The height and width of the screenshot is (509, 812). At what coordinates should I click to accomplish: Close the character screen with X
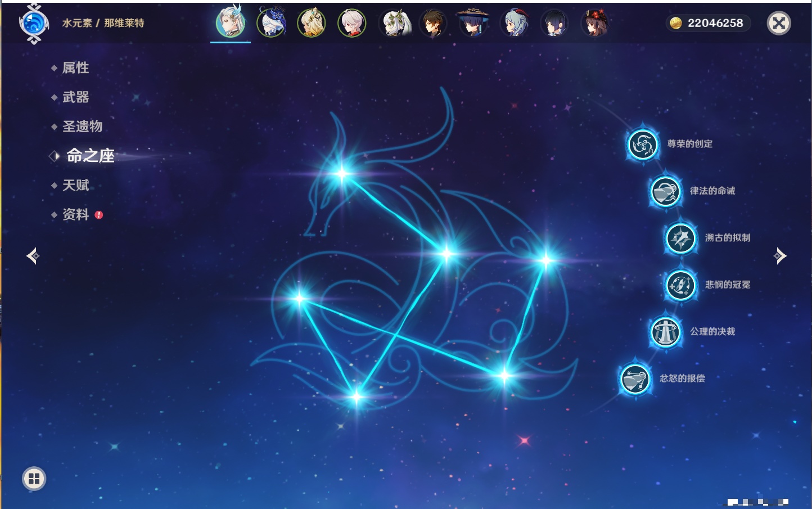(779, 23)
